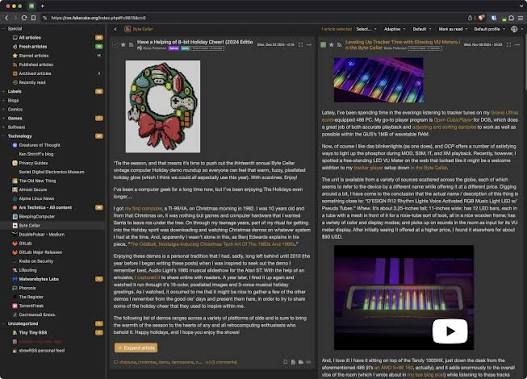The image size is (527, 379).
Task: Maximize the Tracker Time article
Action: (x=509, y=45)
